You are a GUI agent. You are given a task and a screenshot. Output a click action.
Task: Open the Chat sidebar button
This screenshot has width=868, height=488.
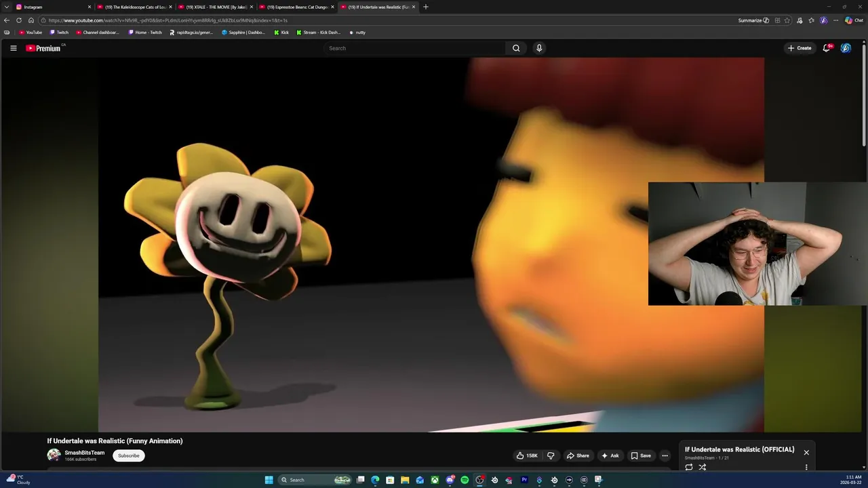tap(854, 20)
